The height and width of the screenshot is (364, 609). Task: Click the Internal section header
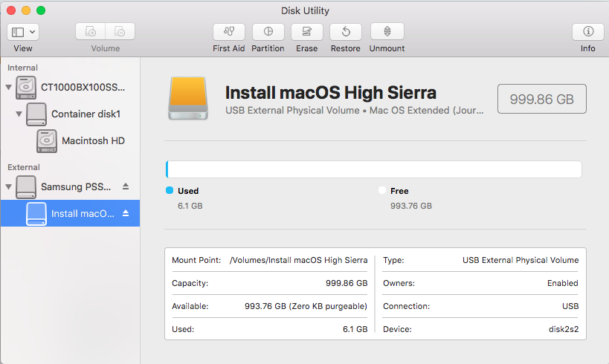(22, 68)
